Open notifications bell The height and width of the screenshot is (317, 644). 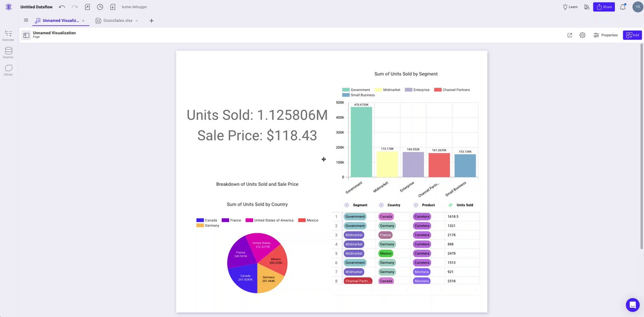click(x=623, y=7)
